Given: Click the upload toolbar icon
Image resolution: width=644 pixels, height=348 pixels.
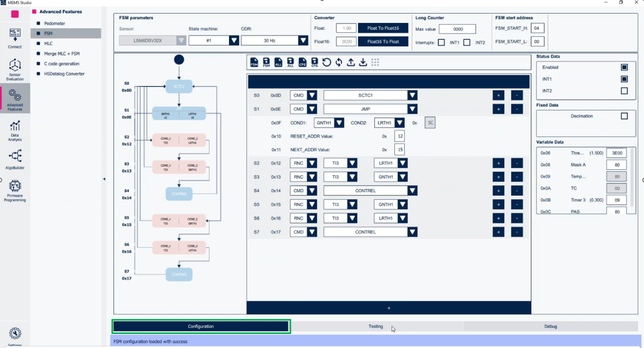Looking at the screenshot, I should click(351, 62).
